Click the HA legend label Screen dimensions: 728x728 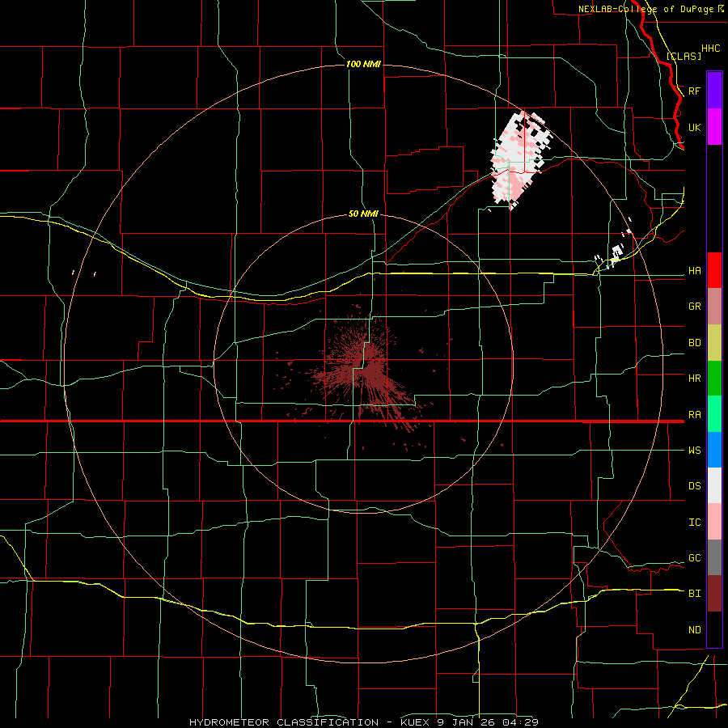tap(695, 271)
